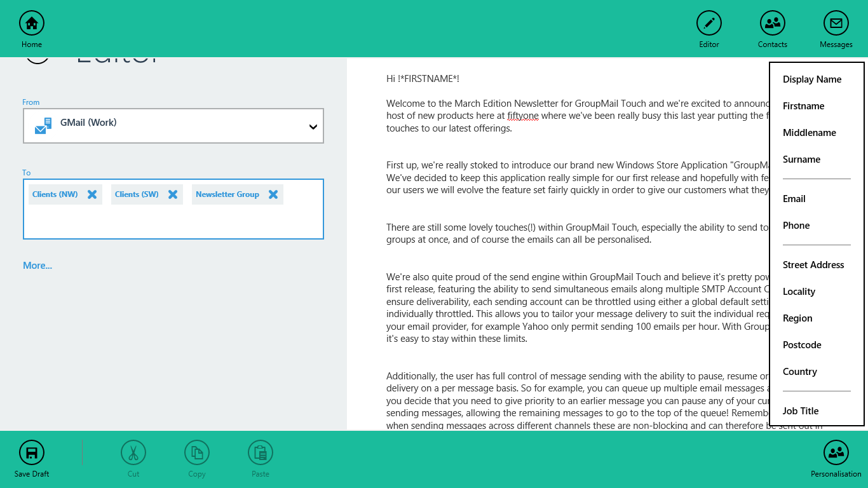Screen dimensions: 868x488
Task: Click the More... link
Action: pos(37,266)
